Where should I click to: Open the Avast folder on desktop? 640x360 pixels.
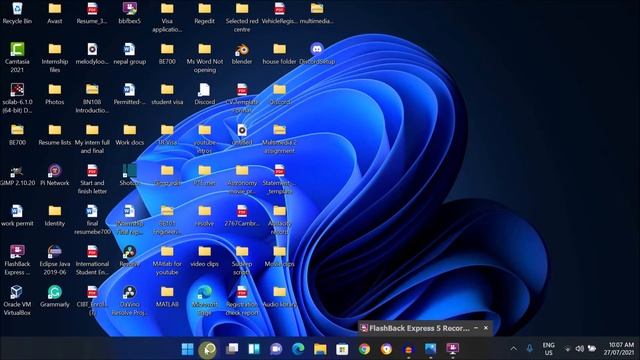tap(55, 13)
